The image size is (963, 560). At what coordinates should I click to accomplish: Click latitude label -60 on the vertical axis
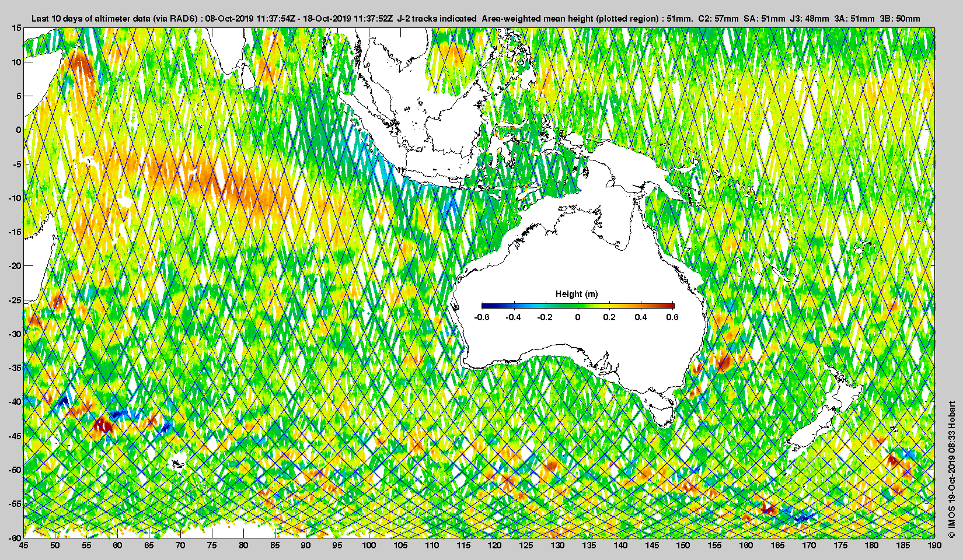[x=15, y=537]
